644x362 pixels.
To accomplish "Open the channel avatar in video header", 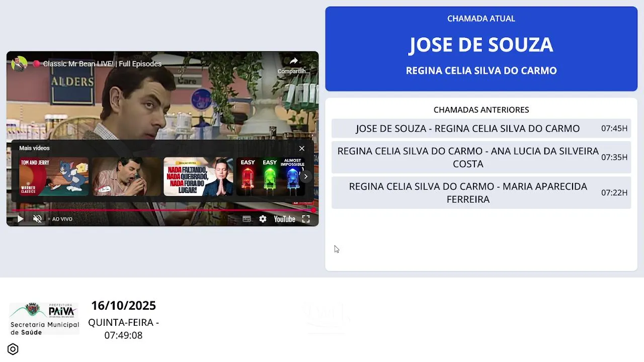I will [x=19, y=64].
